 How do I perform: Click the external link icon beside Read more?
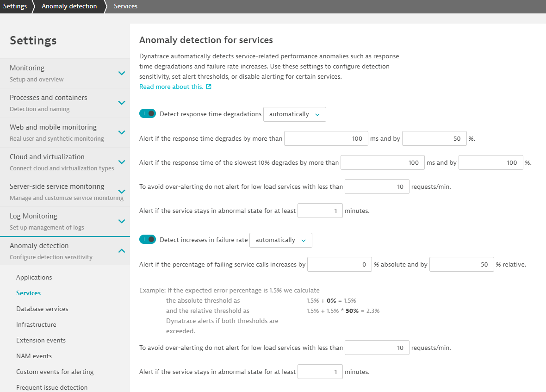[209, 87]
